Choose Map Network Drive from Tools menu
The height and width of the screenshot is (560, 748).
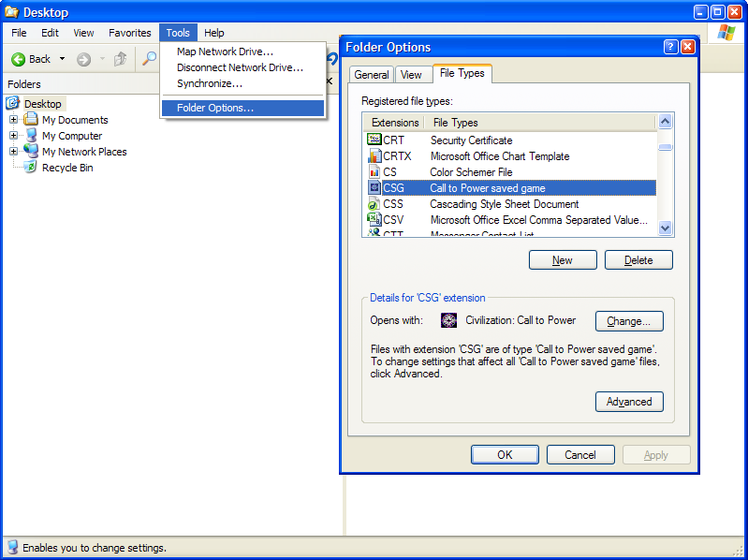click(225, 52)
